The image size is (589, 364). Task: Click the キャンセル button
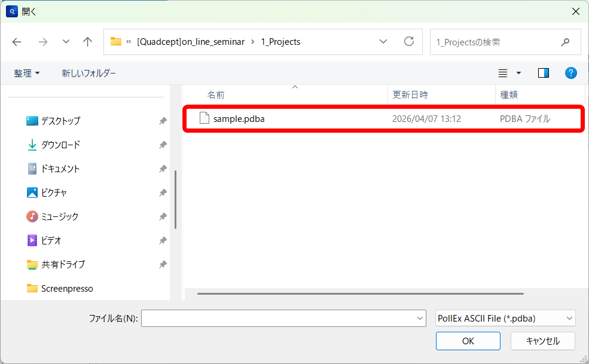(x=542, y=341)
